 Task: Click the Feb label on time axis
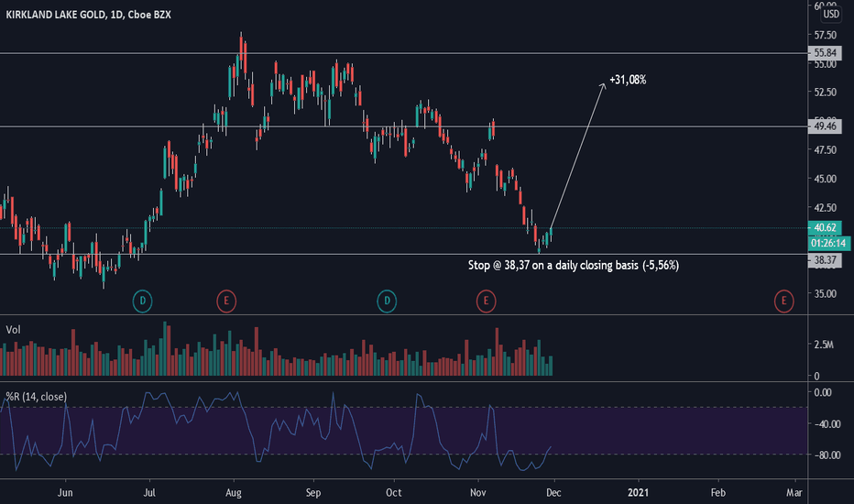pos(717,493)
